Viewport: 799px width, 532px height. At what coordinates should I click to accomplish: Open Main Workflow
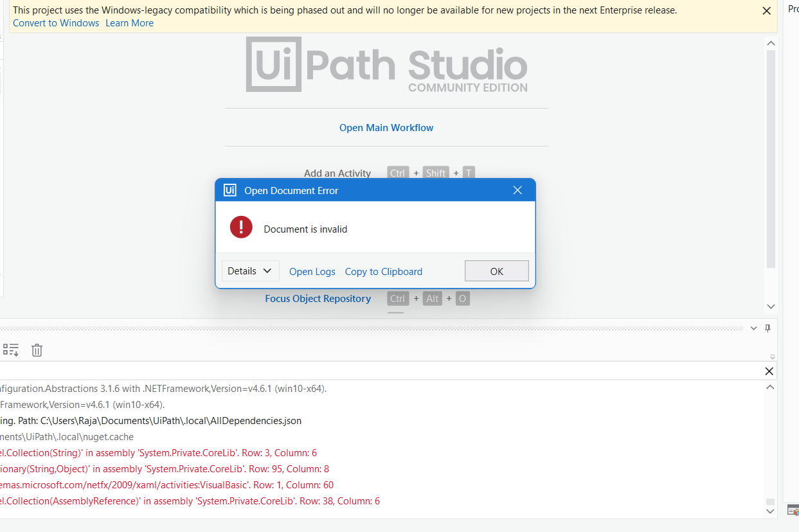coord(386,128)
